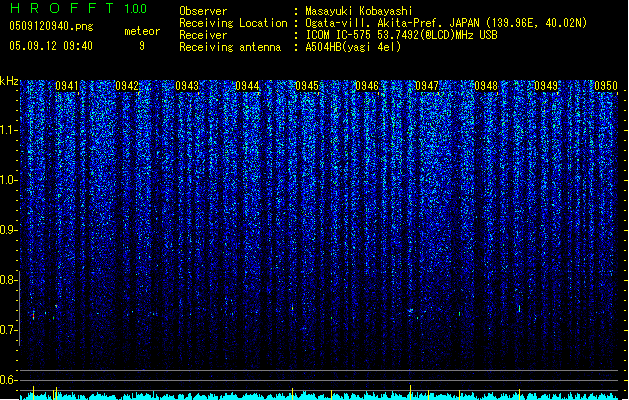Click the 'Receiver' field label
Image resolution: width=629 pixels, height=400 pixels.
(x=203, y=35)
